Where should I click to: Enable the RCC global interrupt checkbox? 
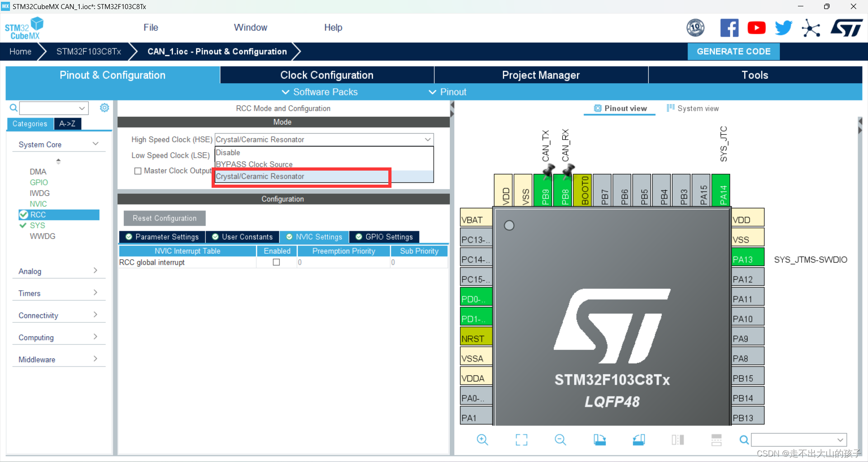coord(276,262)
